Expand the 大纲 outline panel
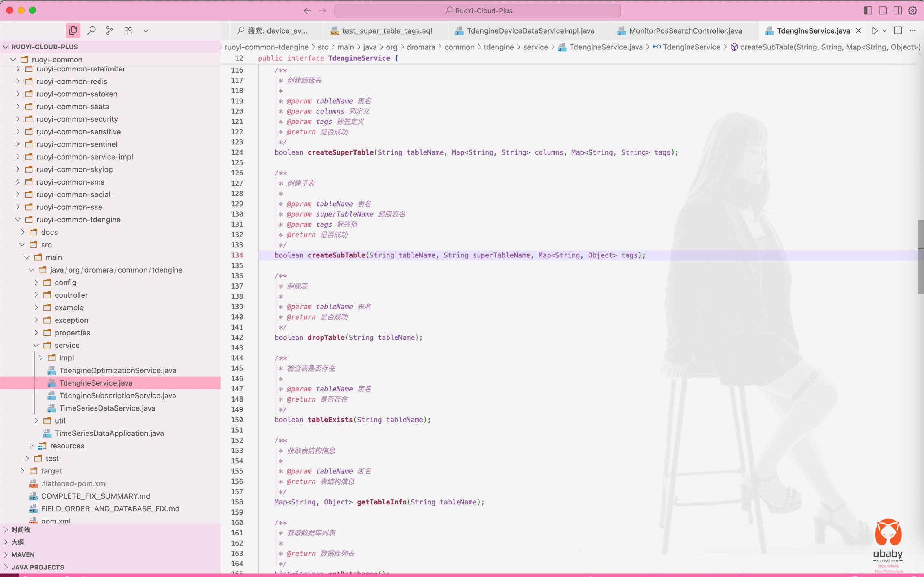This screenshot has height=577, width=924. 110,542
